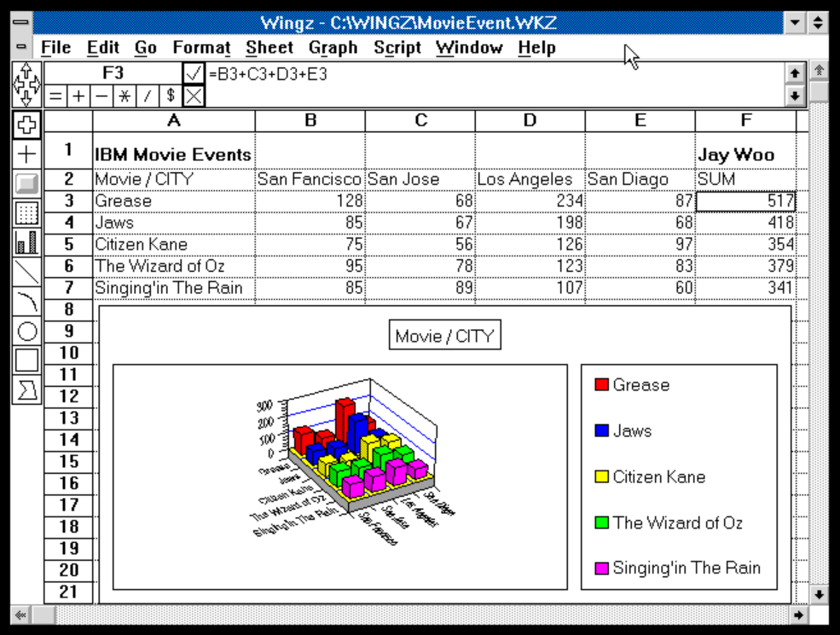The image size is (840, 635).
Task: Select the straight line drawing tool
Action: click(26, 271)
